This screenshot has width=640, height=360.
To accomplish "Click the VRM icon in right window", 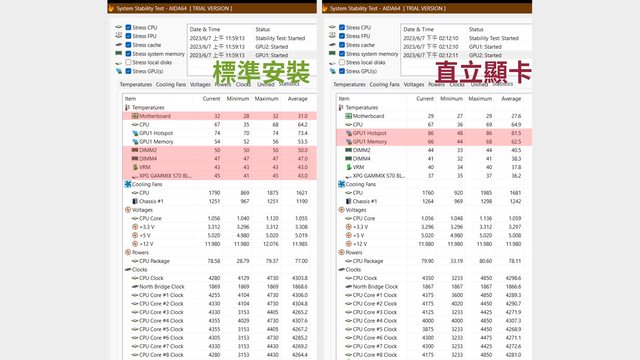I will pyautogui.click(x=349, y=167).
